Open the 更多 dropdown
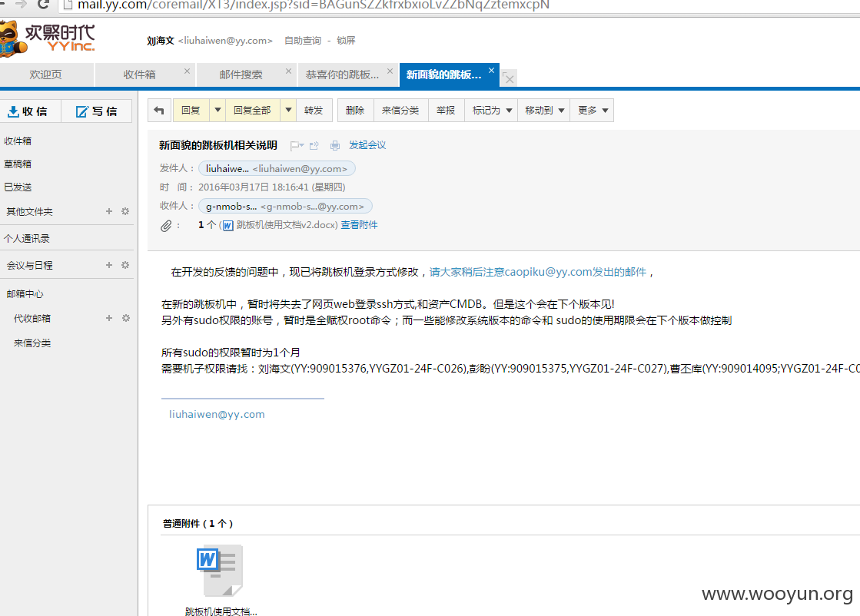 (x=593, y=110)
